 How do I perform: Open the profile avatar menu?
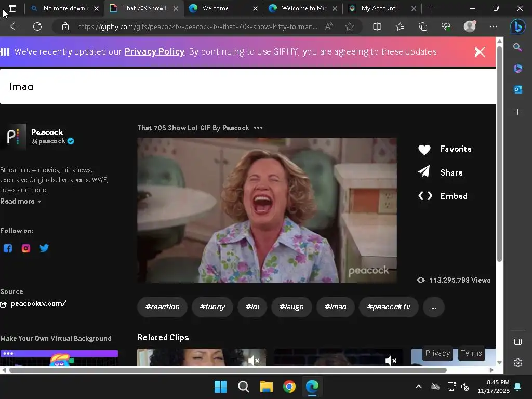(x=470, y=26)
